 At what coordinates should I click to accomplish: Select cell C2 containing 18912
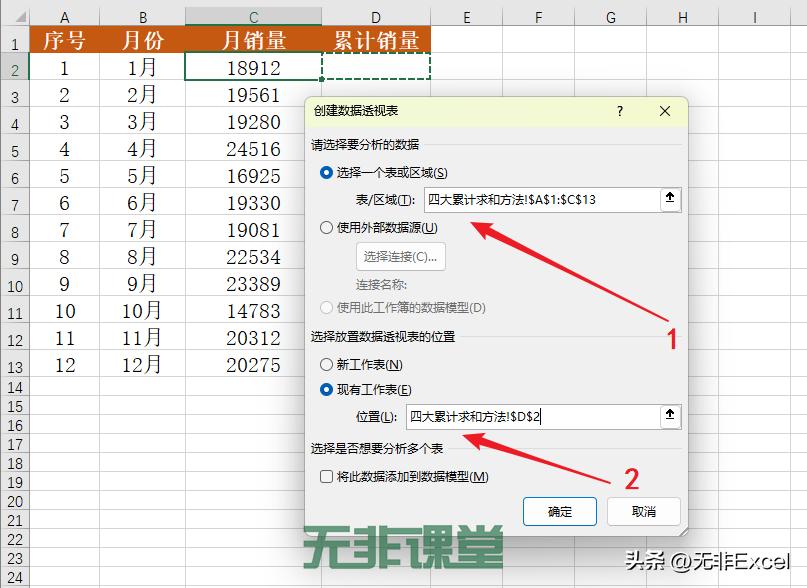pyautogui.click(x=253, y=66)
